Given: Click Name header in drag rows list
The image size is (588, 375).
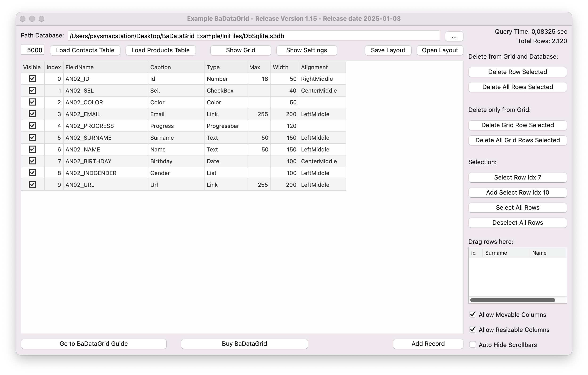Looking at the screenshot, I should pyautogui.click(x=548, y=253).
